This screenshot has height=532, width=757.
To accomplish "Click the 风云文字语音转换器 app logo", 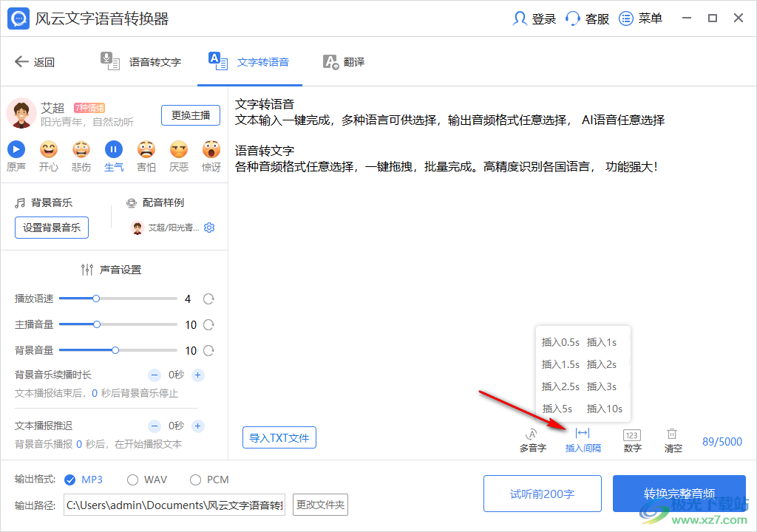I will tap(18, 18).
